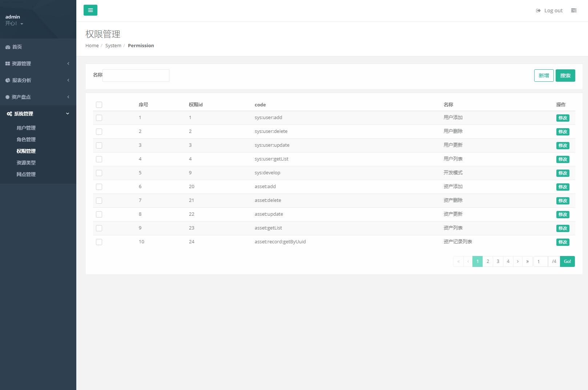This screenshot has height=390, width=588.
Task: Expand the 报表分析 menu arrow
Action: 68,80
